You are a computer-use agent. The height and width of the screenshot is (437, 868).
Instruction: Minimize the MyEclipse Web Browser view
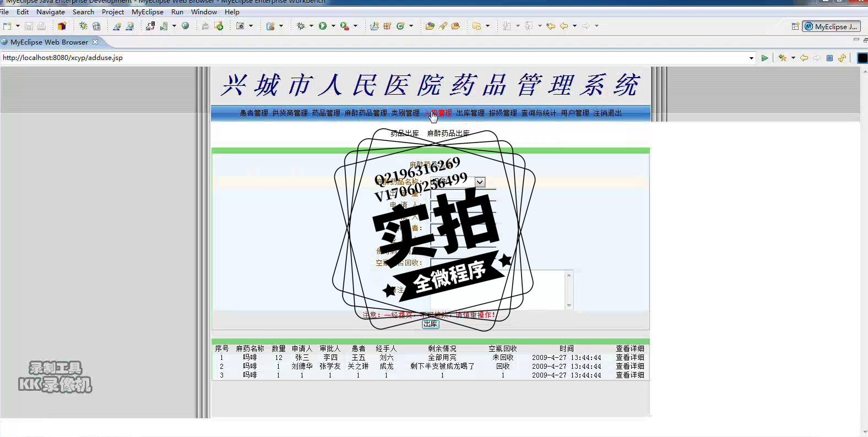click(x=856, y=40)
